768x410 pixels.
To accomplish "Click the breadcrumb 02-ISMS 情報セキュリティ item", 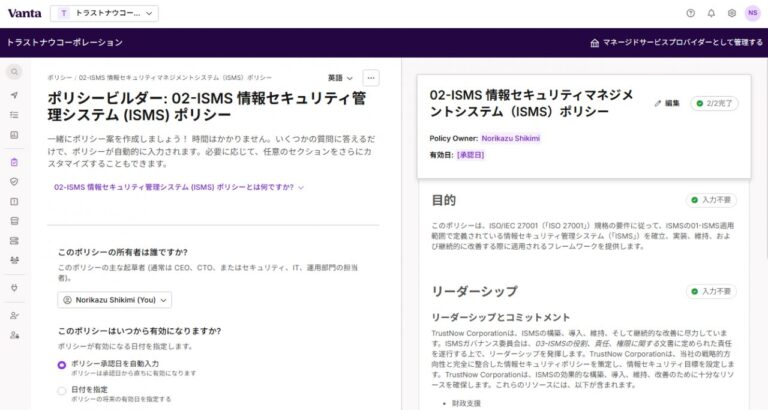I will pos(175,77).
